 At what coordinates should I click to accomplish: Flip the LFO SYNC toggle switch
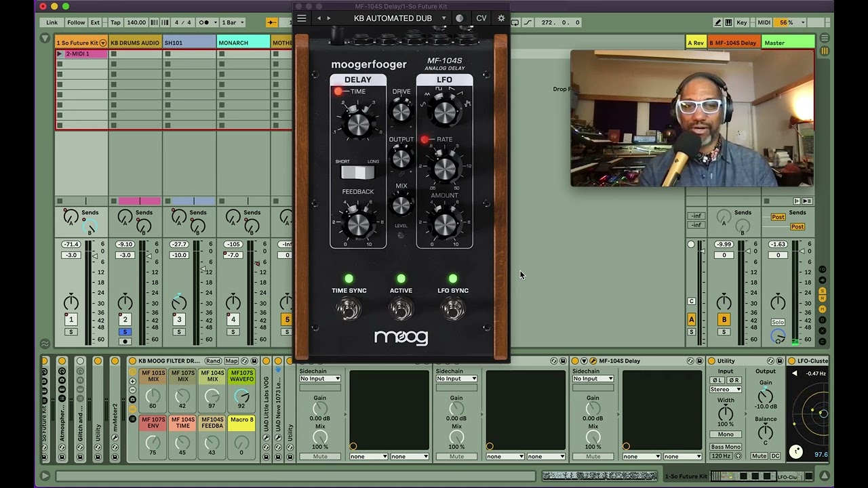tap(452, 309)
